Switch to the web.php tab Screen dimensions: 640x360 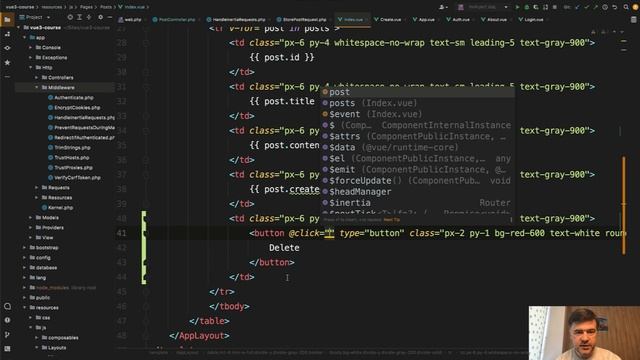click(x=130, y=20)
